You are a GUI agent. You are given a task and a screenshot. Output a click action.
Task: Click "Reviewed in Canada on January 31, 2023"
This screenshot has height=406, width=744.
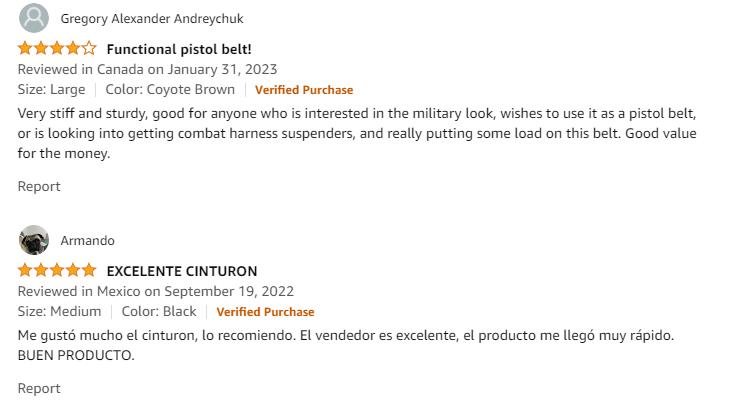tap(147, 69)
